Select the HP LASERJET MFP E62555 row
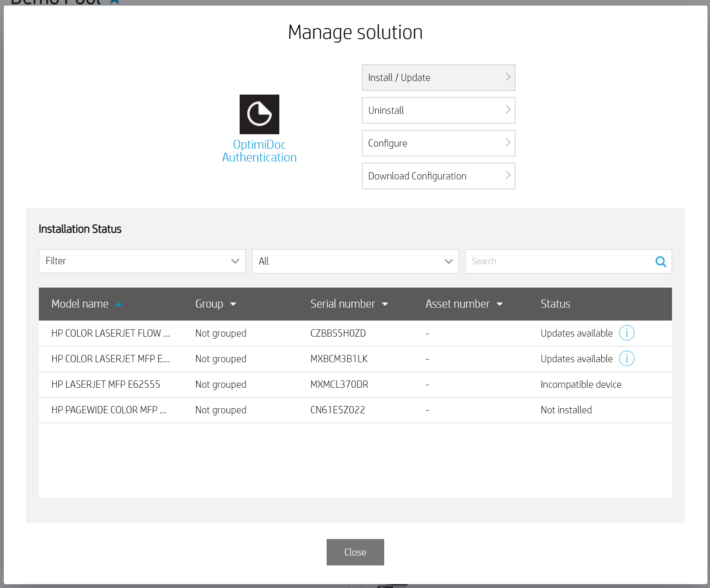The height and width of the screenshot is (588, 710). pos(106,384)
